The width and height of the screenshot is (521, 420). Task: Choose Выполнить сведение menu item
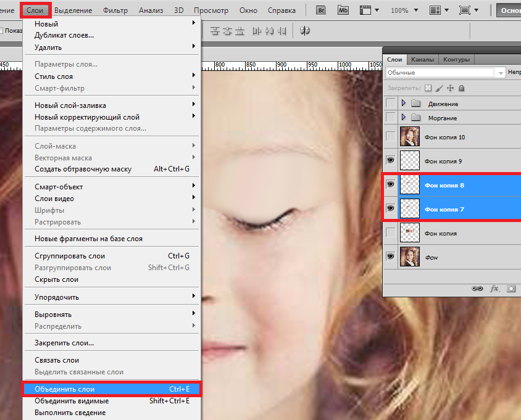112,413
